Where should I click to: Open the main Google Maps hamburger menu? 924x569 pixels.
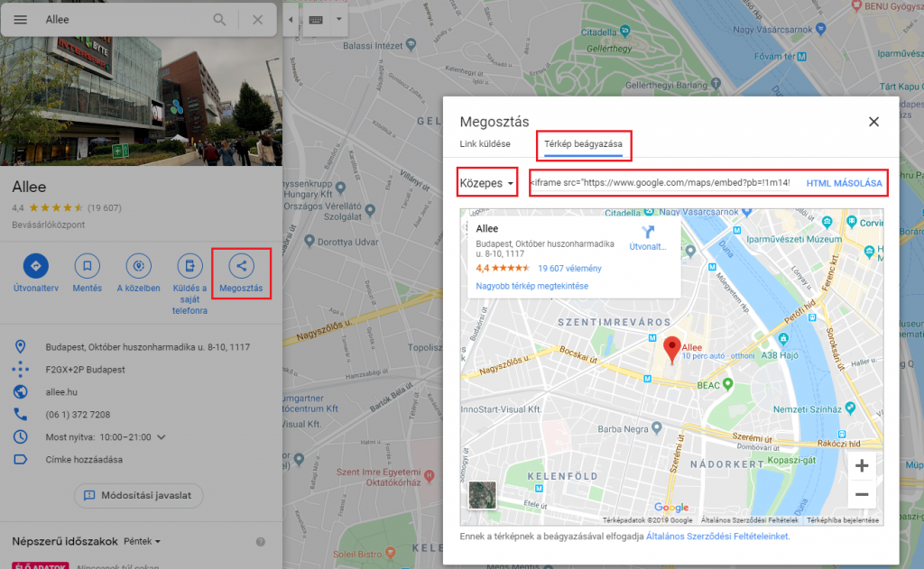click(x=20, y=19)
